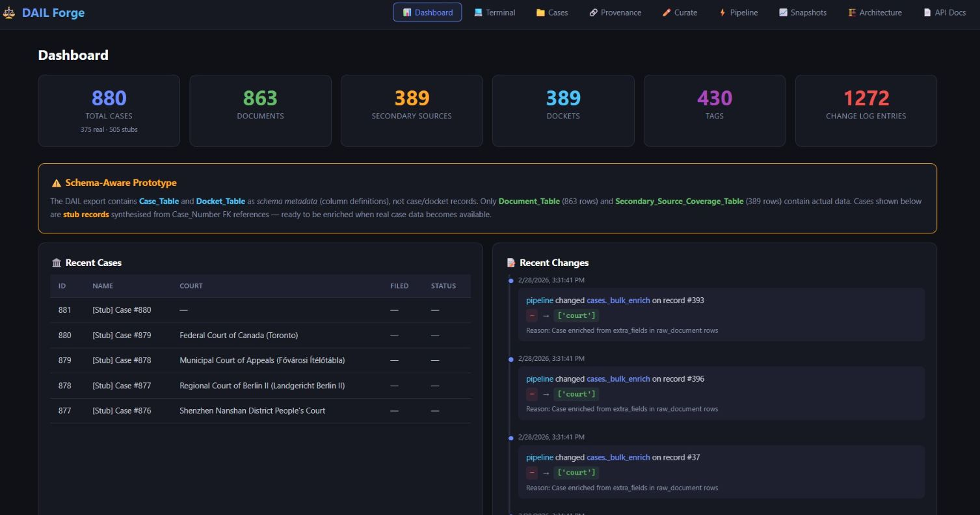Viewport: 980px width, 515px height.
Task: Click the DAIL Forge title text
Action: click(x=53, y=12)
